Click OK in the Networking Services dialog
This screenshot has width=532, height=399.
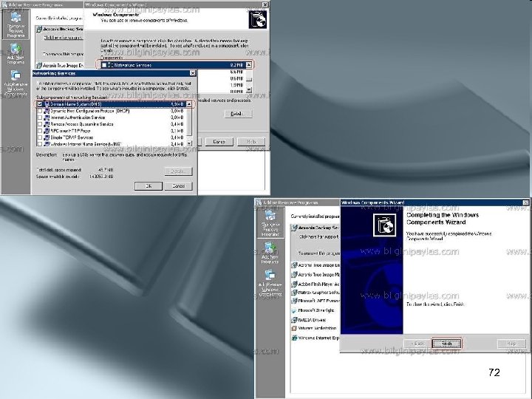point(149,186)
